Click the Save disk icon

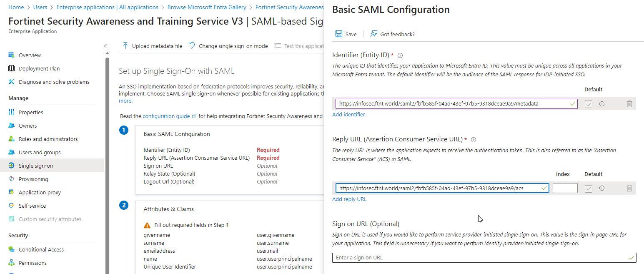pyautogui.click(x=339, y=34)
